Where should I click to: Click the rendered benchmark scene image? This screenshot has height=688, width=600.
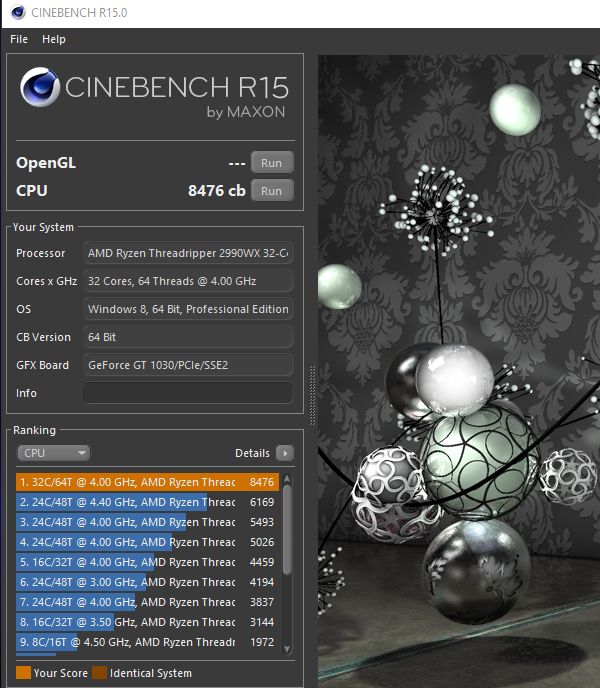(x=459, y=371)
